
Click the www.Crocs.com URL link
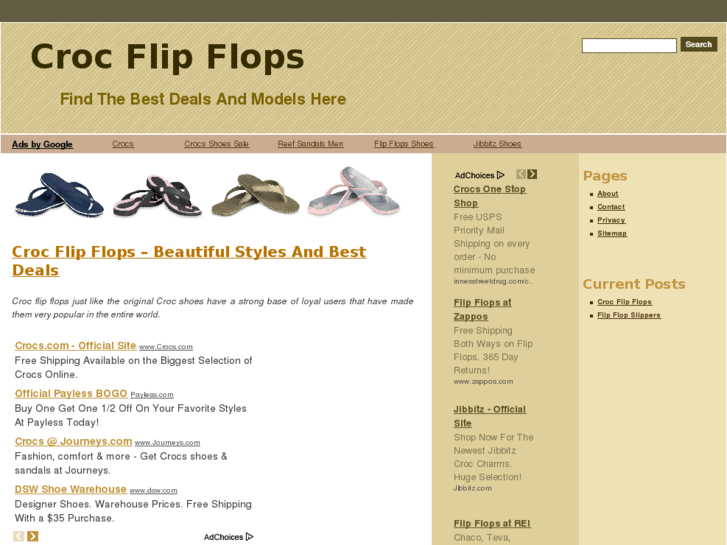click(x=166, y=347)
